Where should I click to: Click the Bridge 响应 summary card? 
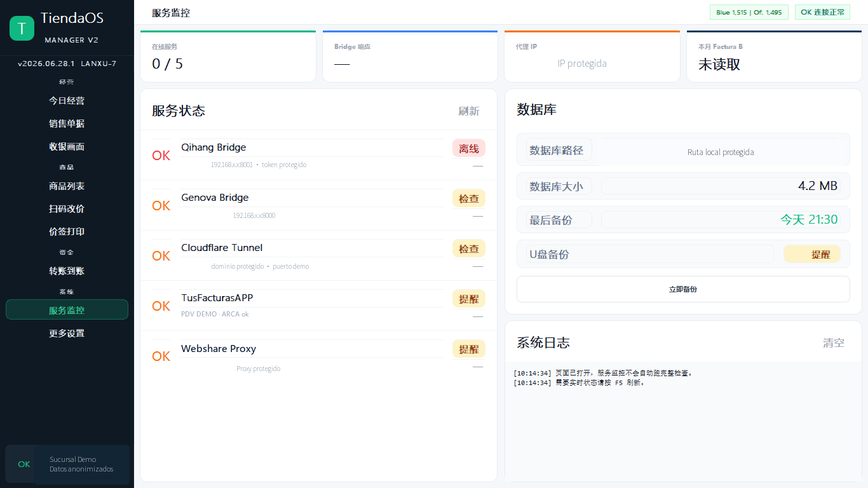(410, 57)
